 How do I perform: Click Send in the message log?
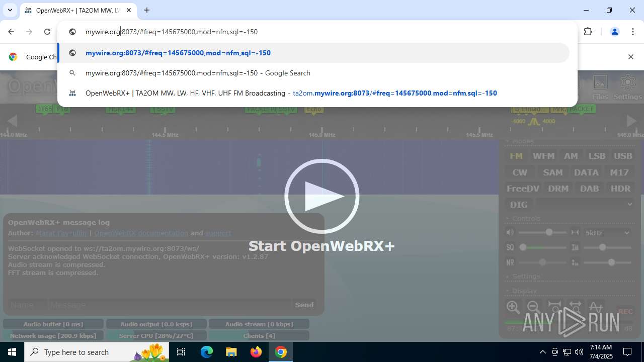[304, 305]
